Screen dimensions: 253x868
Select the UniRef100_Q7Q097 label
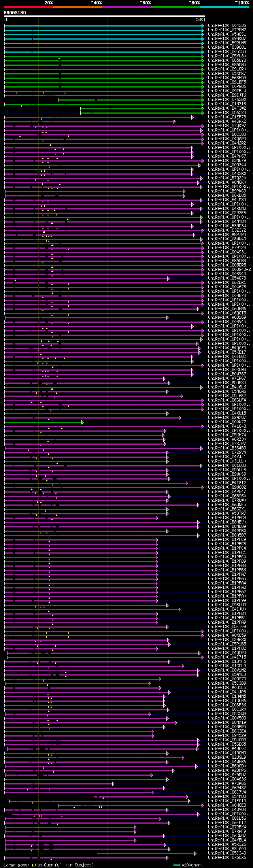point(227,126)
